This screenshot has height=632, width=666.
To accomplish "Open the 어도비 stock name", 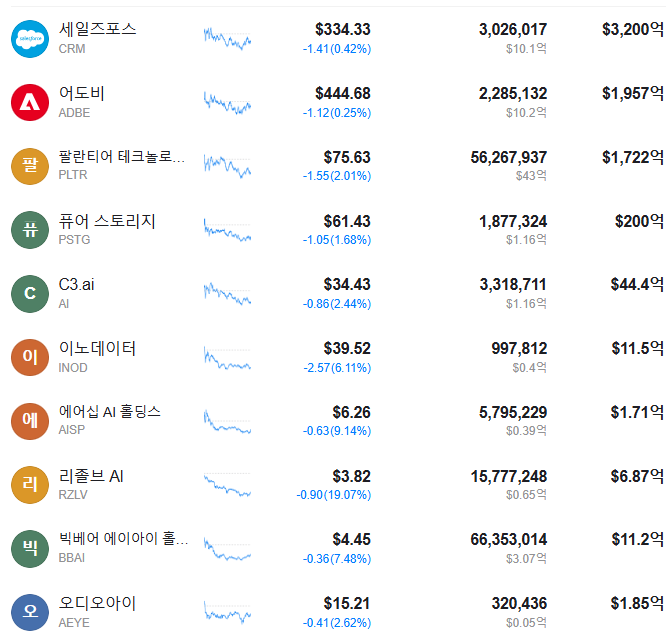I will 82,93.
